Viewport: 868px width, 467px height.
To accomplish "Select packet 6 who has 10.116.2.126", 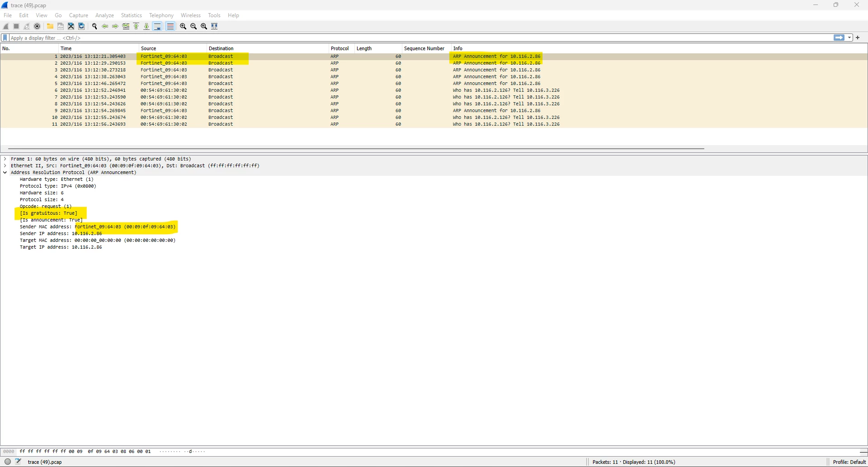I will coord(434,90).
